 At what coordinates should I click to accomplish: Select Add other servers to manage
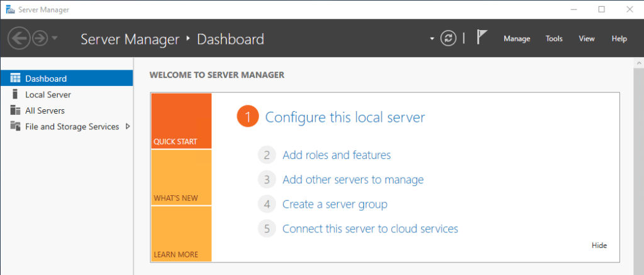353,180
